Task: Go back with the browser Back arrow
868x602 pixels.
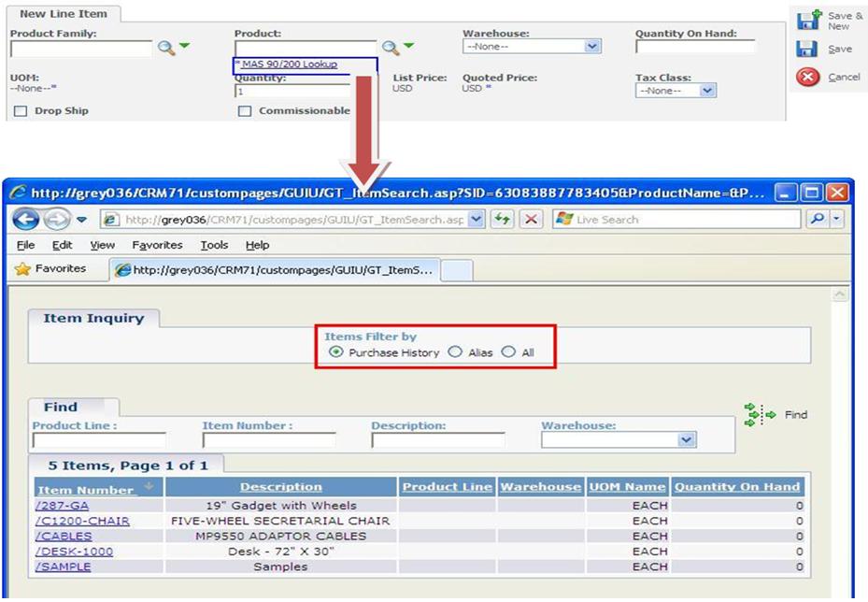Action: (25, 220)
